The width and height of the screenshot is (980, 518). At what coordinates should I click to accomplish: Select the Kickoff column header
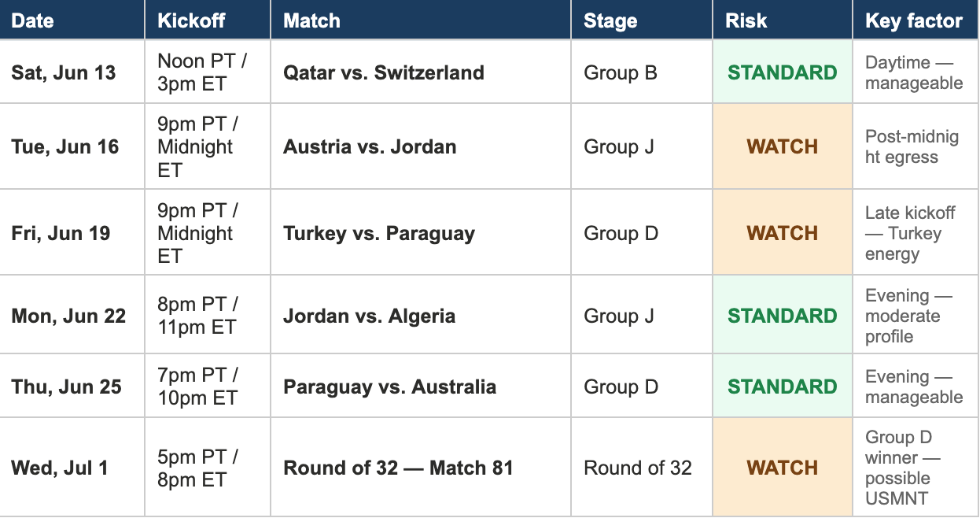point(208,20)
